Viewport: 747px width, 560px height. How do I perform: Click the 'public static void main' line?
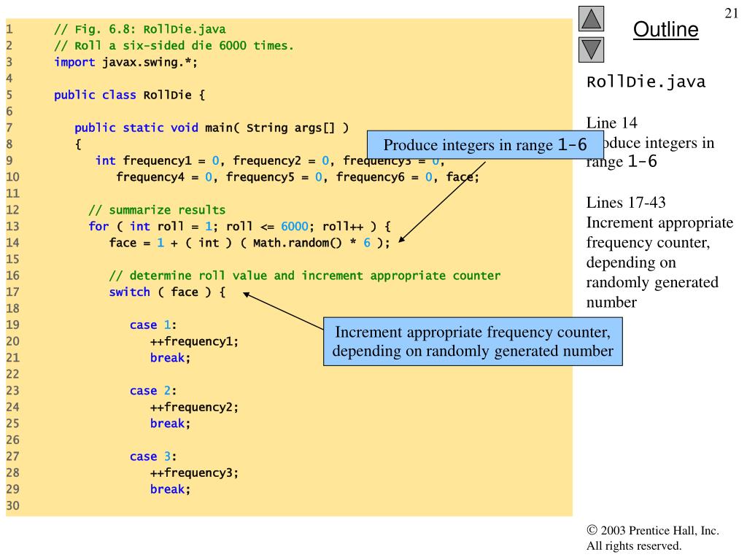212,128
